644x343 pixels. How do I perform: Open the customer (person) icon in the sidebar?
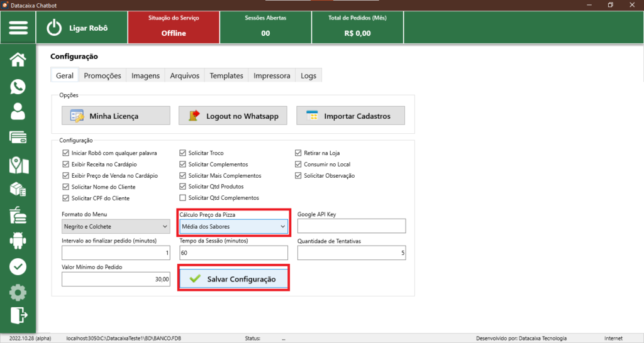[x=18, y=112]
